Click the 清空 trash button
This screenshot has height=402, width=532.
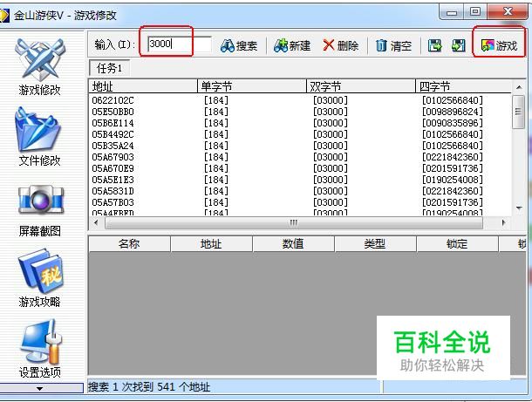393,45
